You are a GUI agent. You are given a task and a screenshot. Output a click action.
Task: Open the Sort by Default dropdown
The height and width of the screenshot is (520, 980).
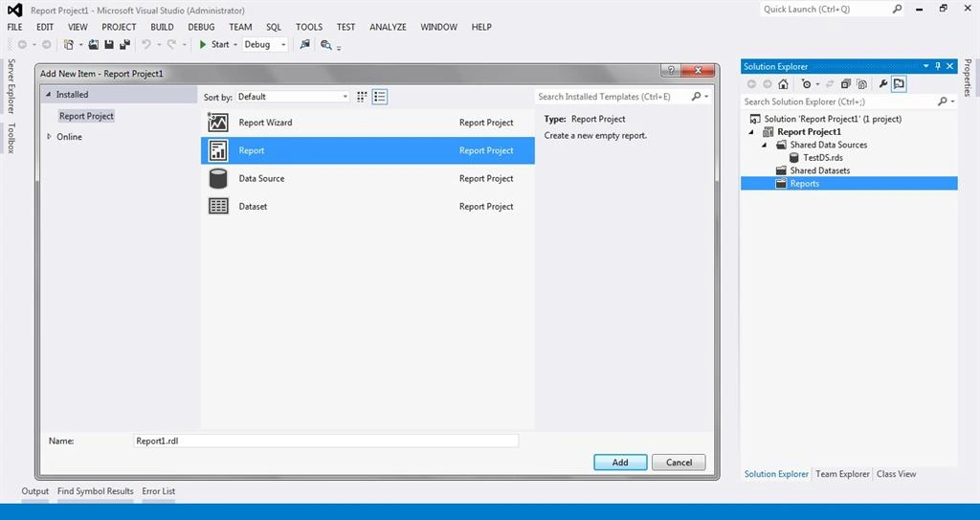(x=293, y=97)
